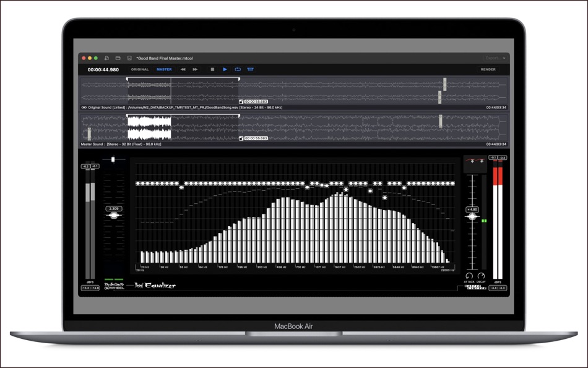Click the marker block at master waveform left
Screen dimensions: 588x368
(89, 134)
